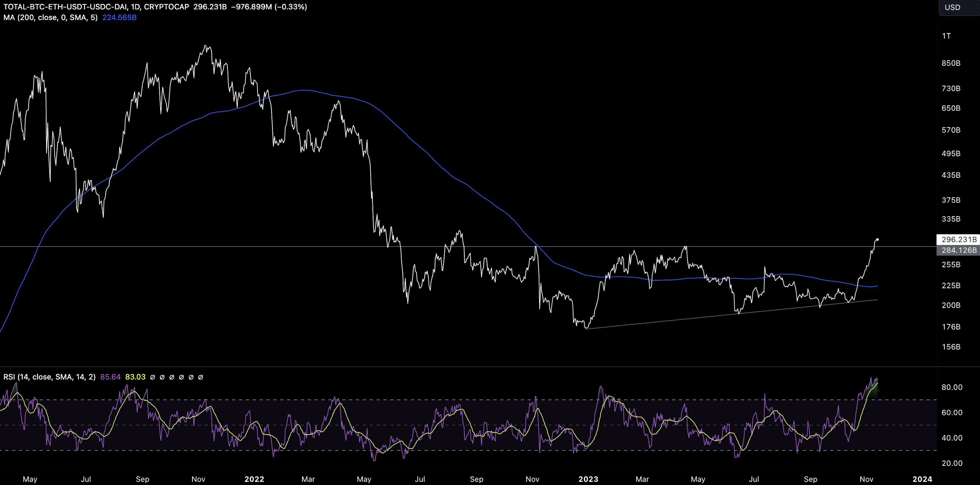Click the 156B label on price scale
The width and height of the screenshot is (980, 485).
pyautogui.click(x=951, y=347)
